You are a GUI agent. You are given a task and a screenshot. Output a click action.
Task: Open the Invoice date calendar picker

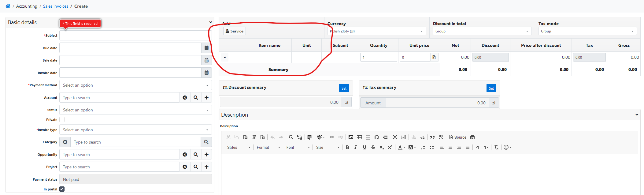(x=206, y=73)
